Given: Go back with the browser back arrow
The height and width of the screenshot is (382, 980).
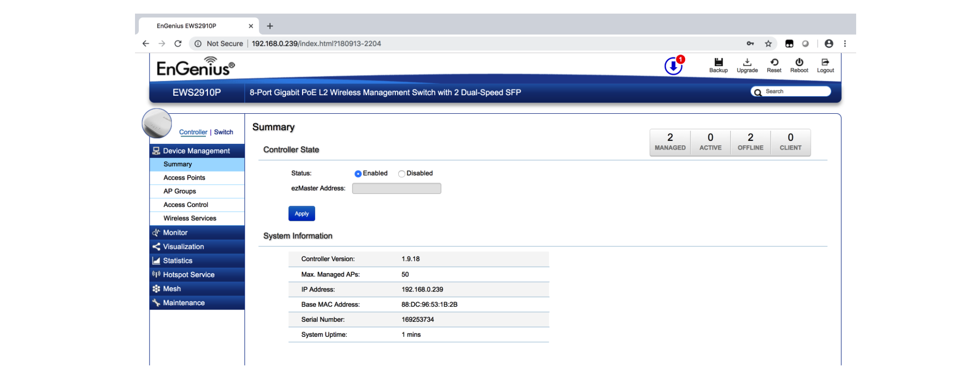Looking at the screenshot, I should tap(146, 44).
